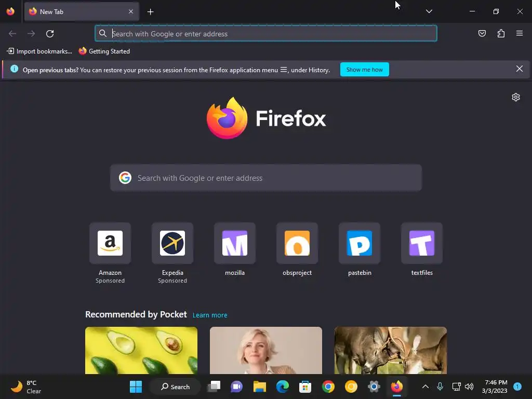Click the info icon in notification bar

(x=14, y=69)
